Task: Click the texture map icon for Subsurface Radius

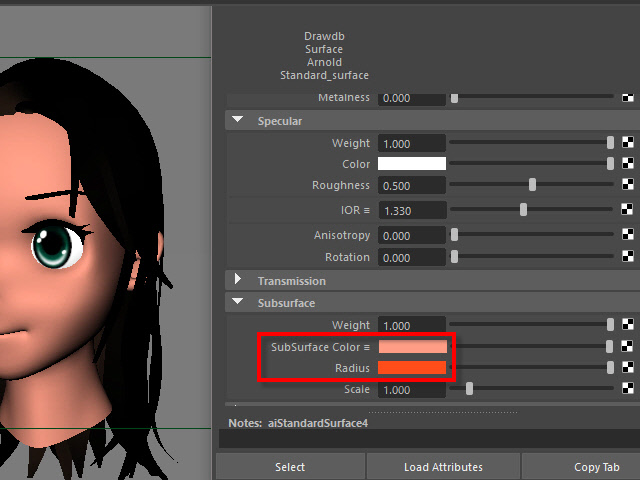Action: [627, 368]
